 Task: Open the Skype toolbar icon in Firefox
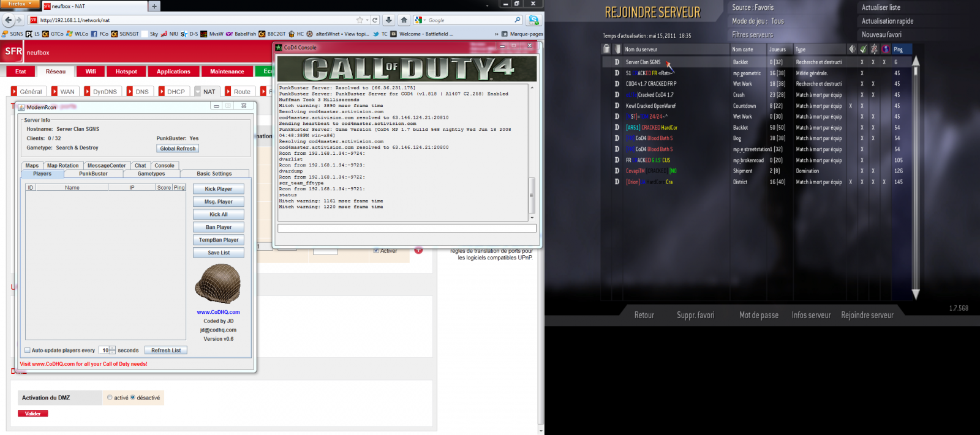533,20
